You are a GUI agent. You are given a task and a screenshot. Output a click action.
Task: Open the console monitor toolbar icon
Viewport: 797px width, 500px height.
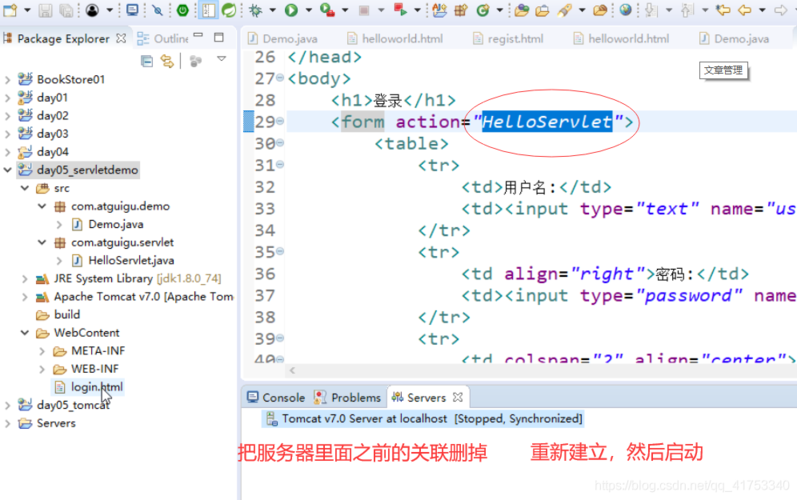132,10
